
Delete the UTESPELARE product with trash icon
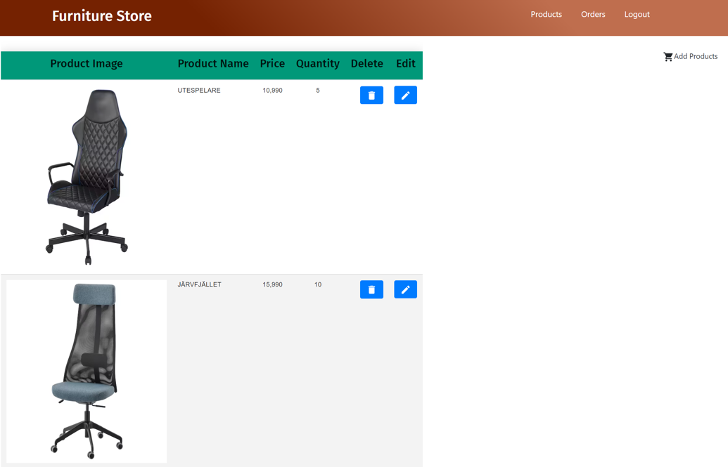(371, 95)
